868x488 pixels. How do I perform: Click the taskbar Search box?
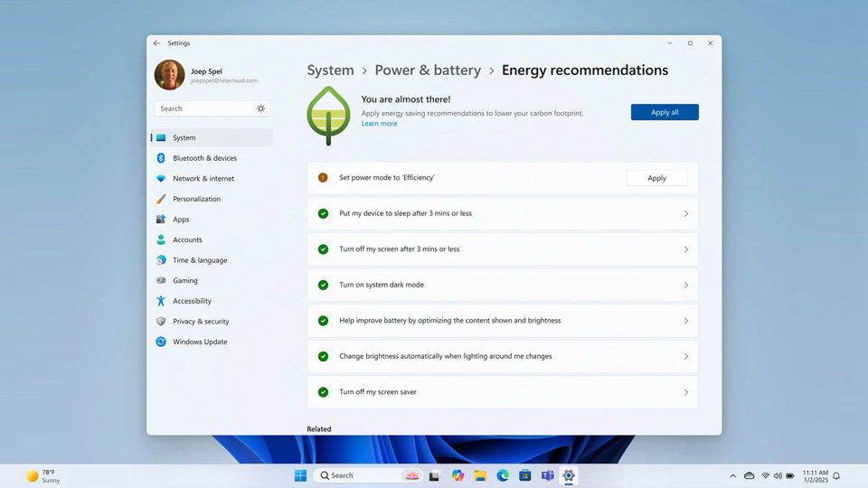point(368,476)
